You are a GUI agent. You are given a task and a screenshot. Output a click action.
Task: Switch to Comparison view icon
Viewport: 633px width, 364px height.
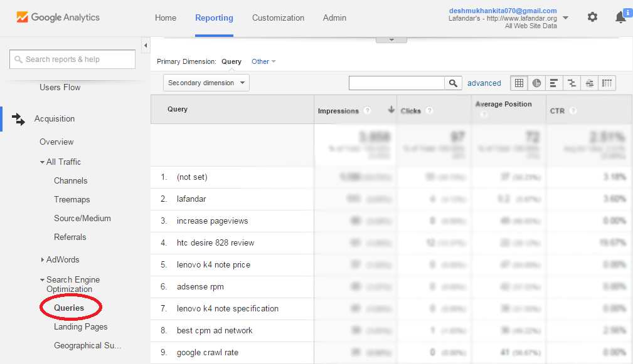click(x=572, y=83)
